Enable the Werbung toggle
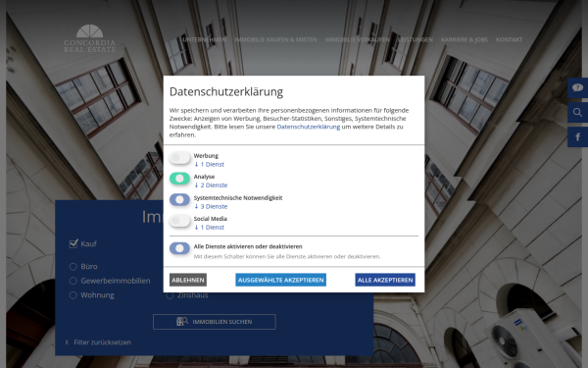The width and height of the screenshot is (588, 368). [179, 158]
